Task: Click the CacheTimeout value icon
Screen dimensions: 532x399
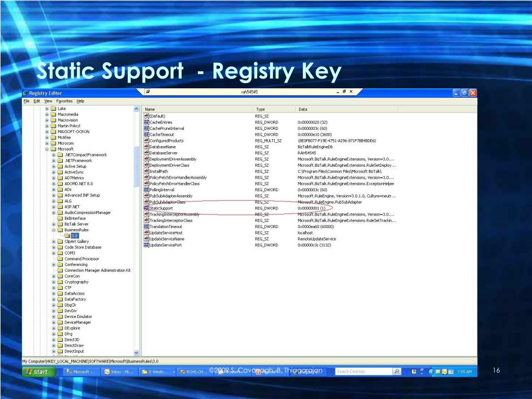Action: point(146,135)
